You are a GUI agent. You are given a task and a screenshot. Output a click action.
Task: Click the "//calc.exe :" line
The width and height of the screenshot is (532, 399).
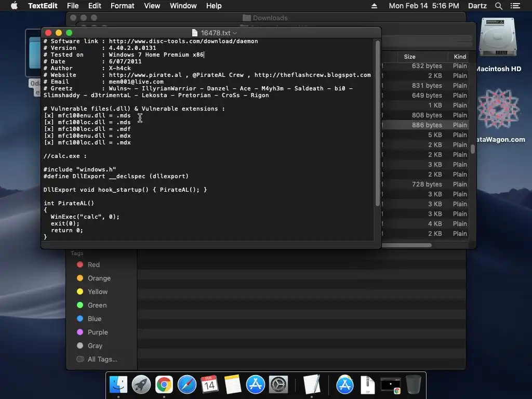click(65, 156)
